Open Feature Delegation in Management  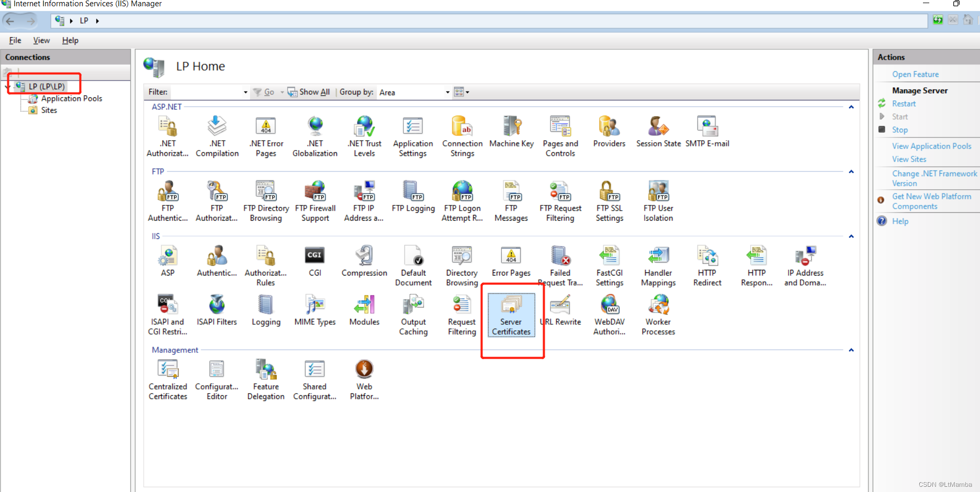pos(266,380)
